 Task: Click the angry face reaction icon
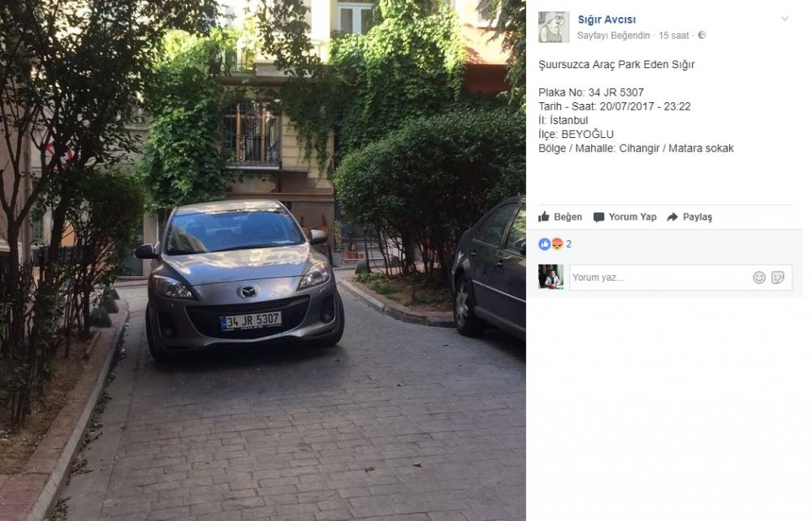[557, 244]
